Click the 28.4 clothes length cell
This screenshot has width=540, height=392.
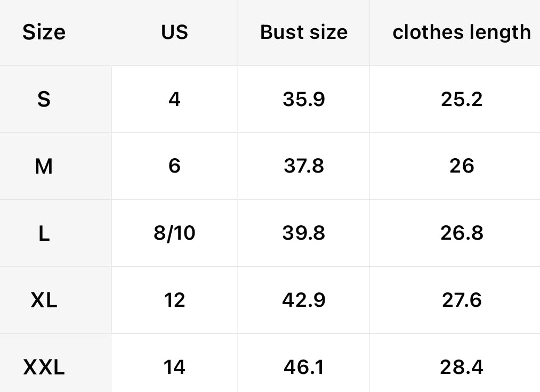462,367
